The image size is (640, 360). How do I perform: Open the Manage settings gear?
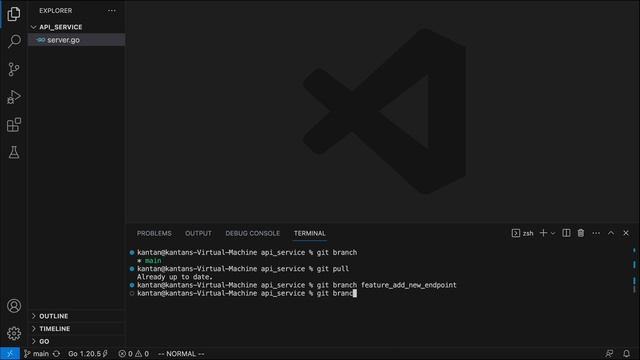[14, 333]
